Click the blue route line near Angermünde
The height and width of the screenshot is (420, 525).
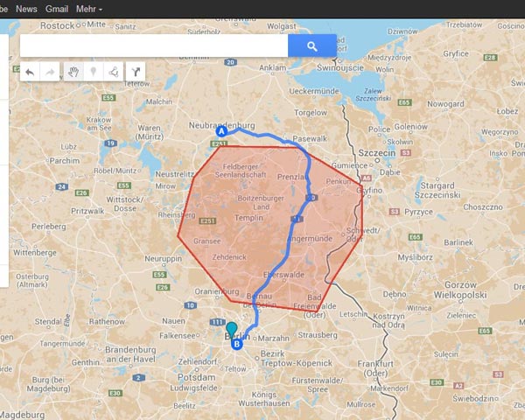pos(290,239)
